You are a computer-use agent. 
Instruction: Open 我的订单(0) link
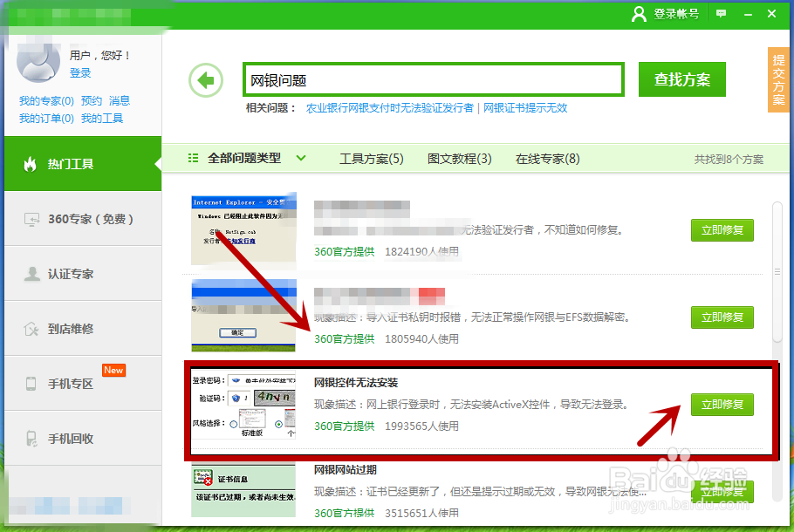[x=46, y=119]
